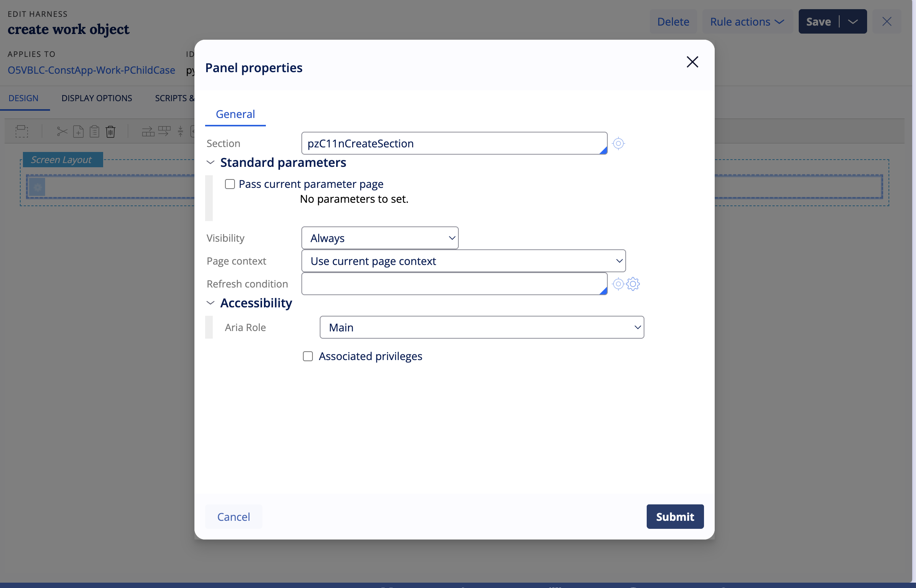Image resolution: width=916 pixels, height=588 pixels.
Task: Tick the Associated privileges checkbox
Action: coord(308,356)
